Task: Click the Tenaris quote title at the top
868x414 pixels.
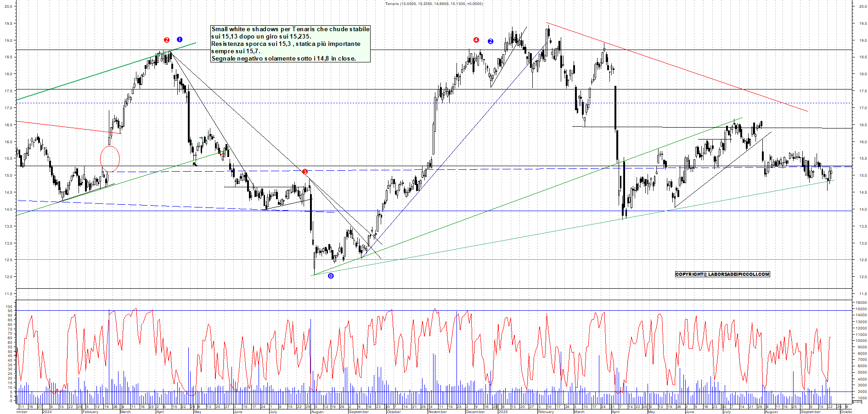Action: pos(434,4)
